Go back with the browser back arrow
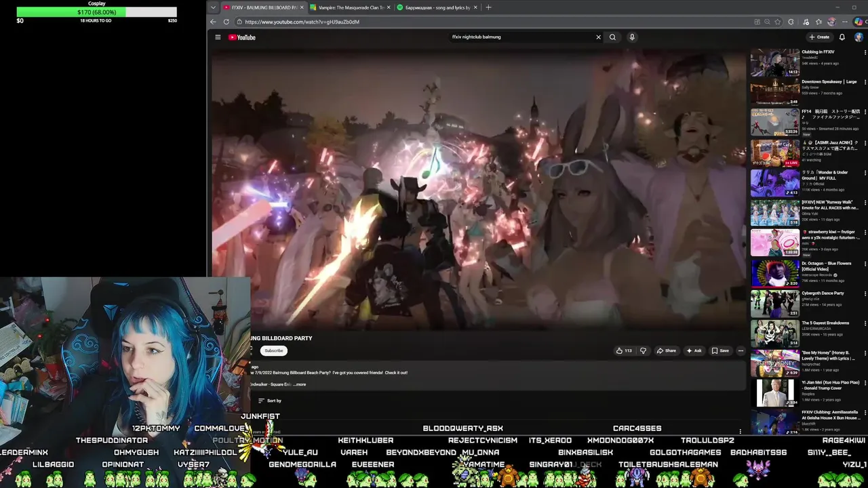 (213, 22)
